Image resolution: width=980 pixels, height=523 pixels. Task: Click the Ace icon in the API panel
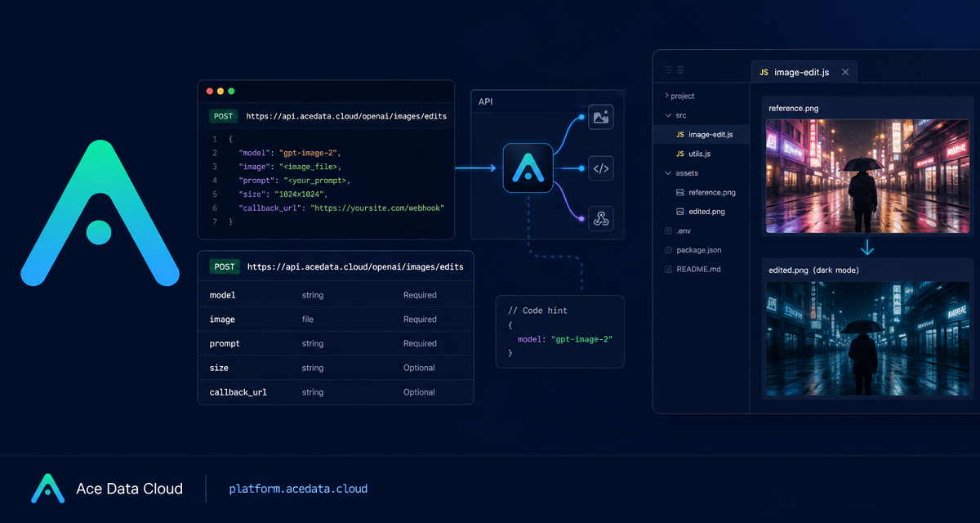click(x=528, y=168)
